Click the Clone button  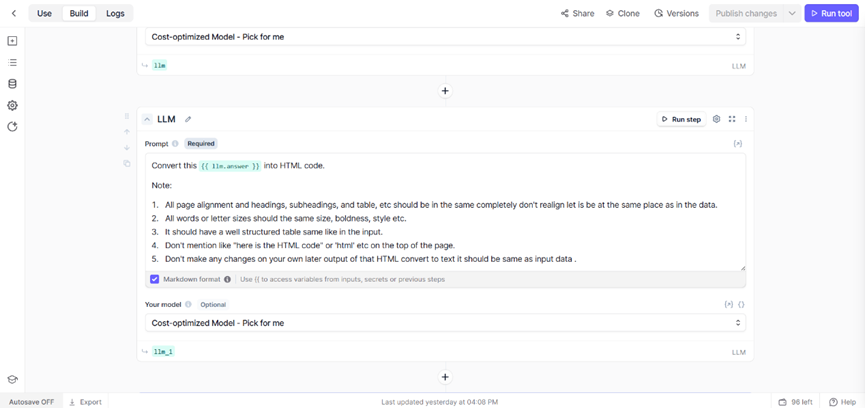[x=623, y=13]
